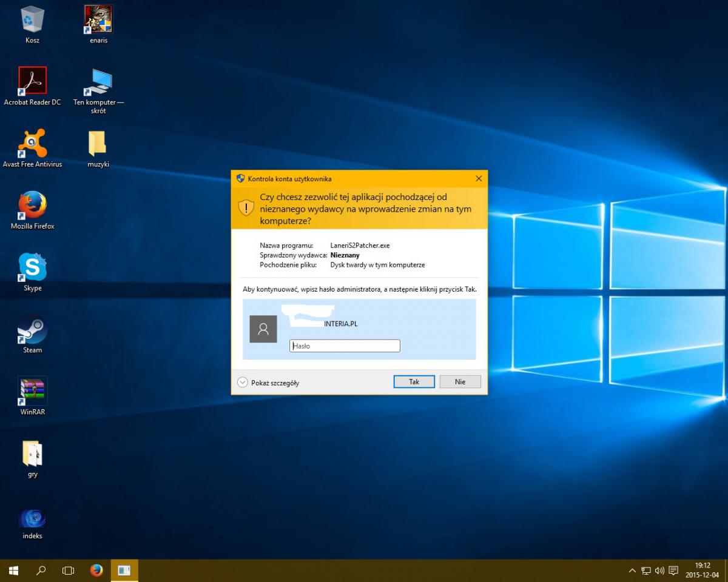The image size is (728, 582).
Task: Open Acrobat Reader DC shortcut
Action: [32, 87]
